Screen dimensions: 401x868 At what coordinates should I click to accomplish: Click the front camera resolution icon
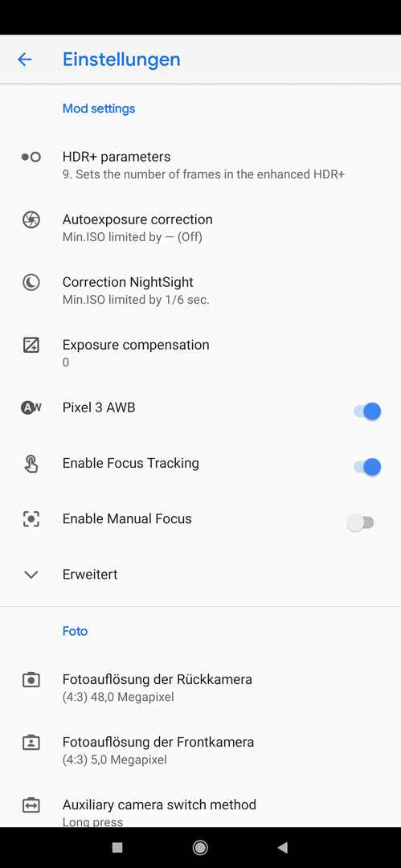pos(31,742)
